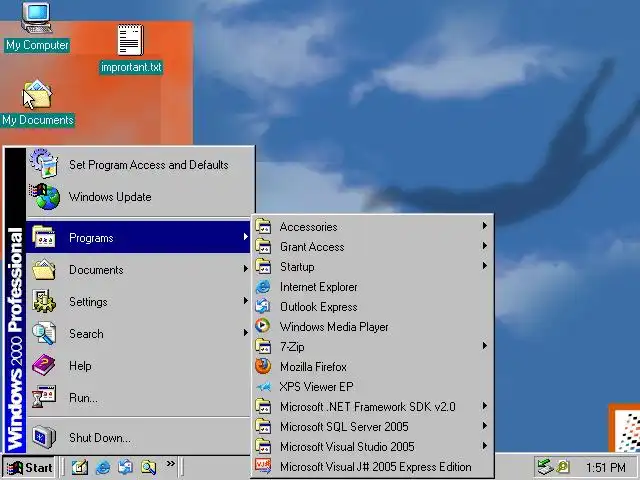Open the My Computer desktop icon
Viewport: 640px width, 480px height.
(x=37, y=18)
